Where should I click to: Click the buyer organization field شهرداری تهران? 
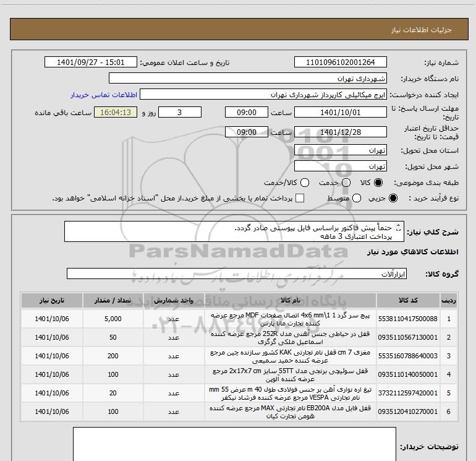[248, 78]
